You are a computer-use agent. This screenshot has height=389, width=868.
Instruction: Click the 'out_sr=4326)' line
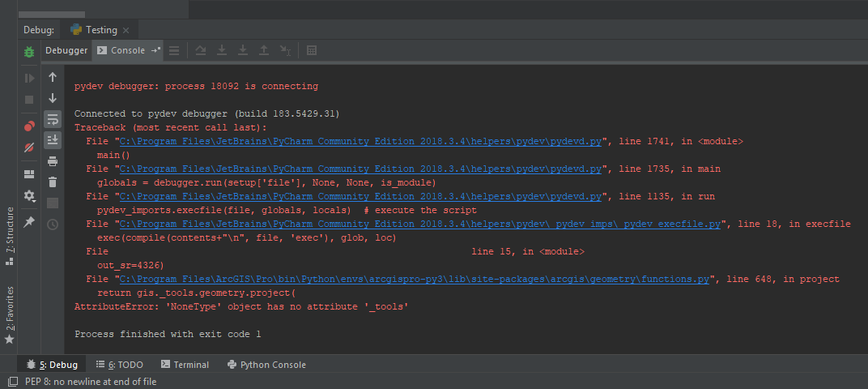(130, 266)
